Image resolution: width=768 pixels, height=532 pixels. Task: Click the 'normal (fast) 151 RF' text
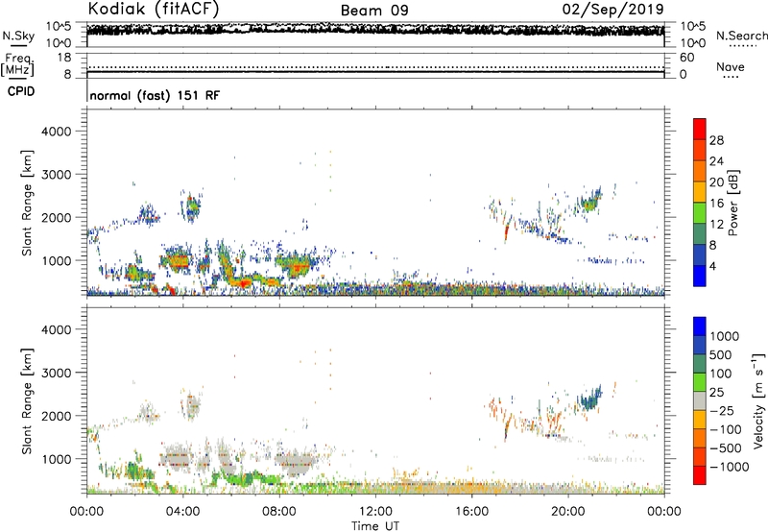[x=155, y=95]
